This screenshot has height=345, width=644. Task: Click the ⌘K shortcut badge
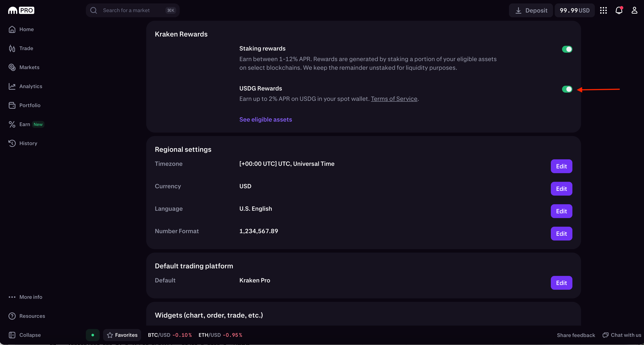coord(171,10)
